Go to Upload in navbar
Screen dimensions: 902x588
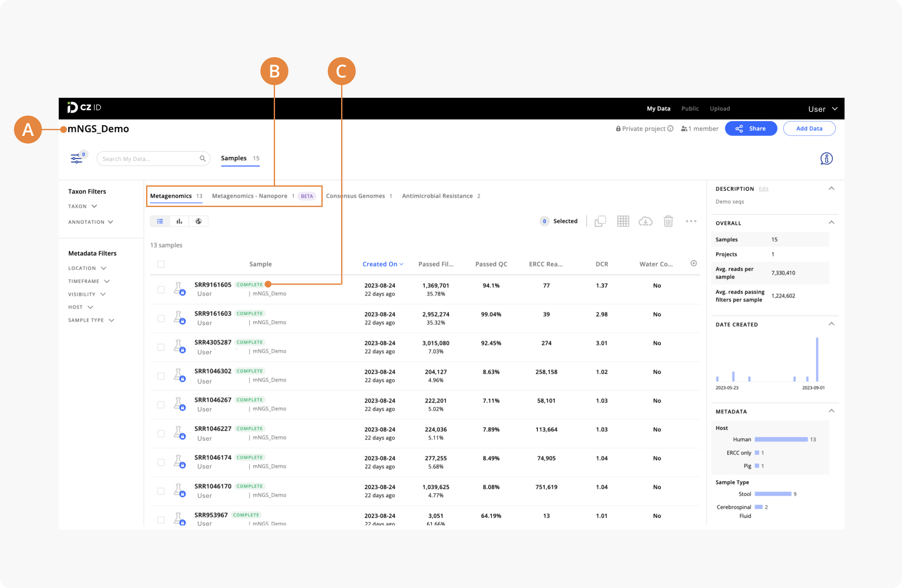click(720, 109)
